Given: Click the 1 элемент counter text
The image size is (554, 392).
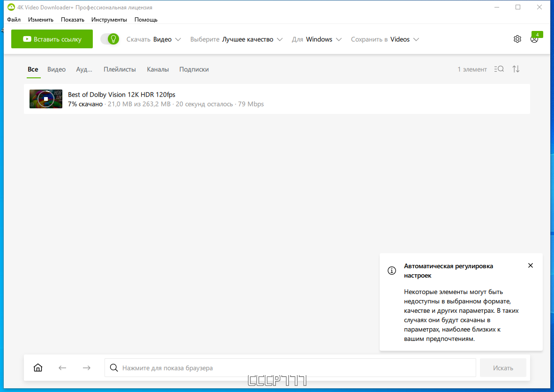Looking at the screenshot, I should tap(472, 69).
